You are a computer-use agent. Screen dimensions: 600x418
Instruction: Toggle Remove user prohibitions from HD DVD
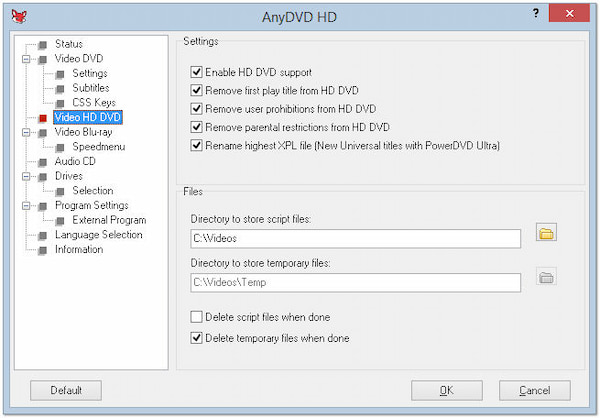[196, 109]
